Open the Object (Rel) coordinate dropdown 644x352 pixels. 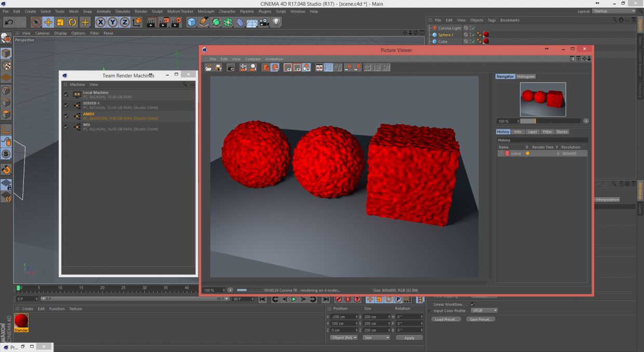point(344,337)
